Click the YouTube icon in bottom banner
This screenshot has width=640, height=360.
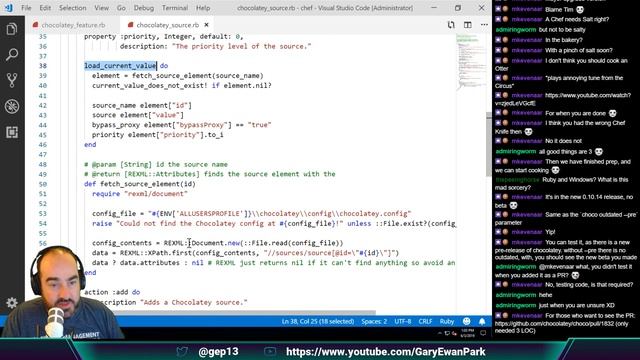(x=270, y=351)
